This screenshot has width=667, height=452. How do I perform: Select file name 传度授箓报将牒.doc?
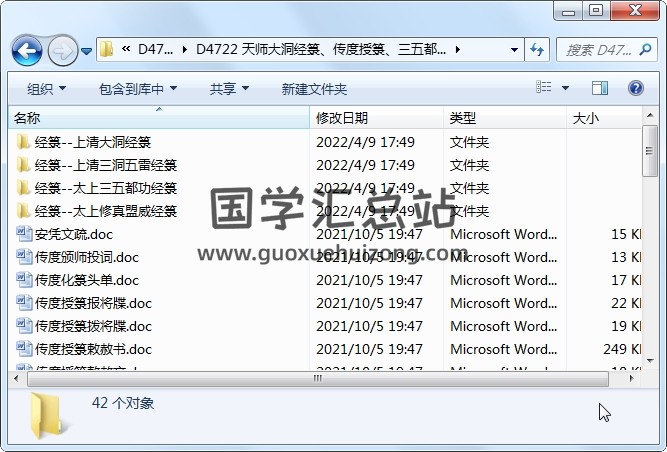tap(93, 303)
